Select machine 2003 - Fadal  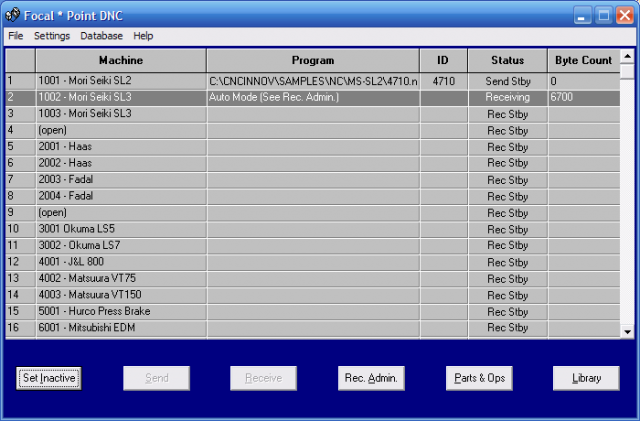pos(121,180)
